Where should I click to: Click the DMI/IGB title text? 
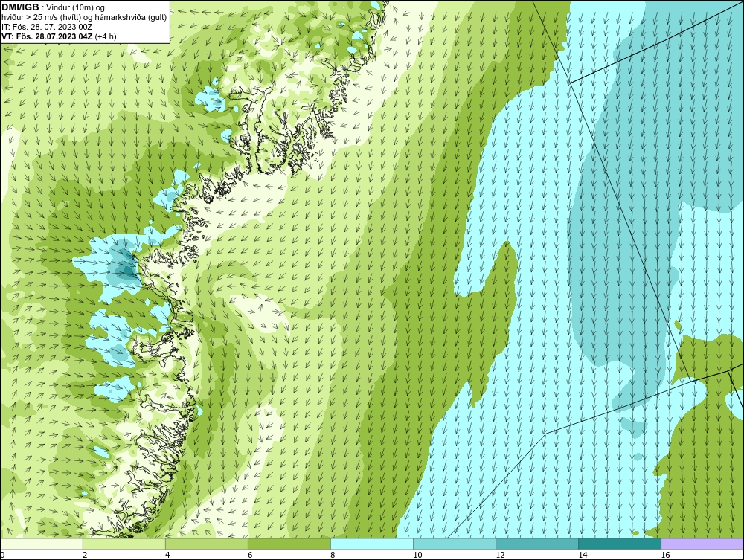[20, 7]
